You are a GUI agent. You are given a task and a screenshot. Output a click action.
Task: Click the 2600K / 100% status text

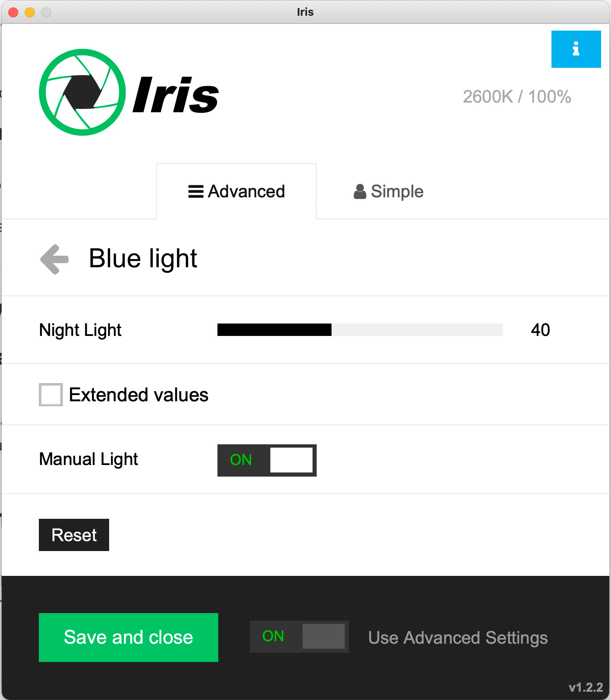click(x=517, y=97)
